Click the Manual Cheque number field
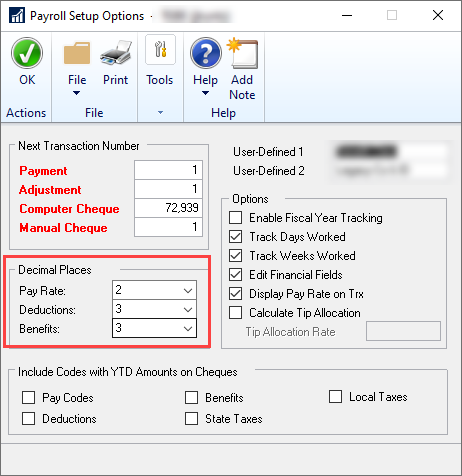Image resolution: width=462 pixels, height=476 pixels. [x=168, y=227]
